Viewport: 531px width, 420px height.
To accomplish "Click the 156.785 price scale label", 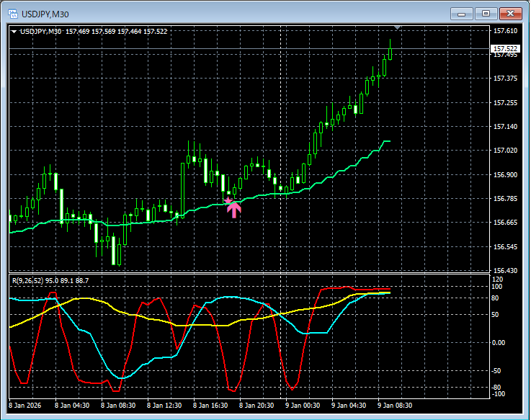I will pos(505,199).
